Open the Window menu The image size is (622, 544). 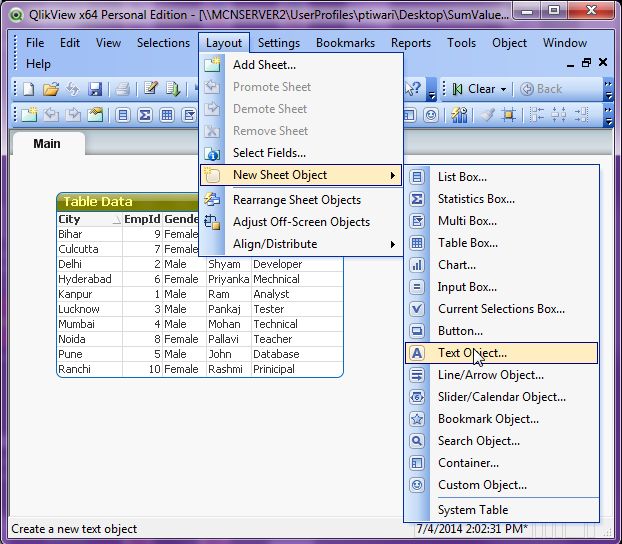click(x=565, y=43)
